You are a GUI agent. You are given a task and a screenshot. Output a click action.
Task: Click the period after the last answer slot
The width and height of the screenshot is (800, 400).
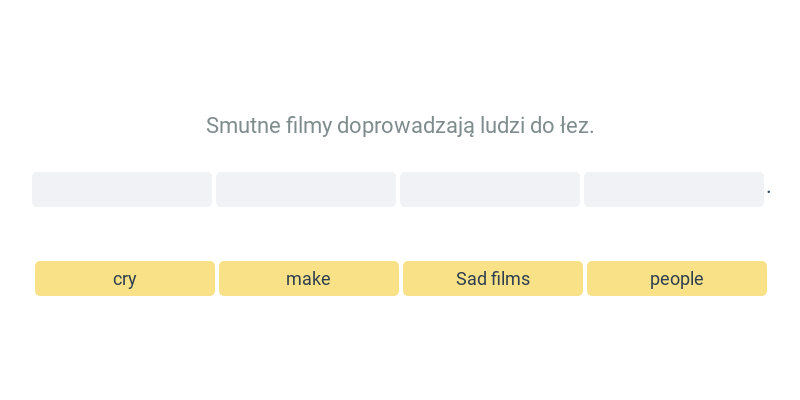tap(769, 192)
